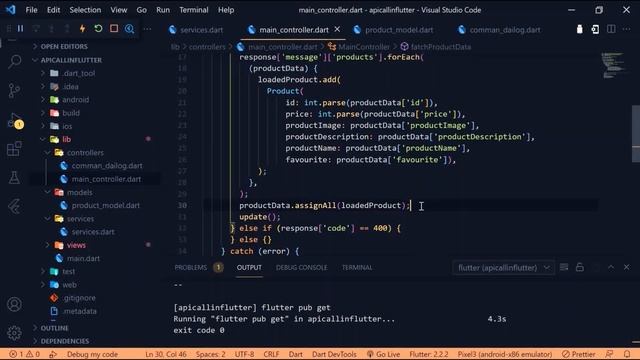Stop debugging with red square icon
Screen dimensions: 640x360
click(114, 29)
